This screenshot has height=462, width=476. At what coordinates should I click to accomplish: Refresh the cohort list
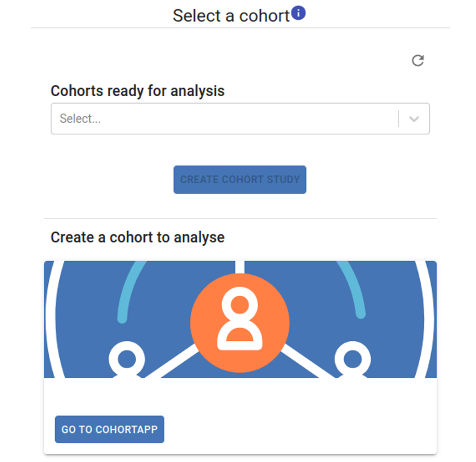[418, 61]
